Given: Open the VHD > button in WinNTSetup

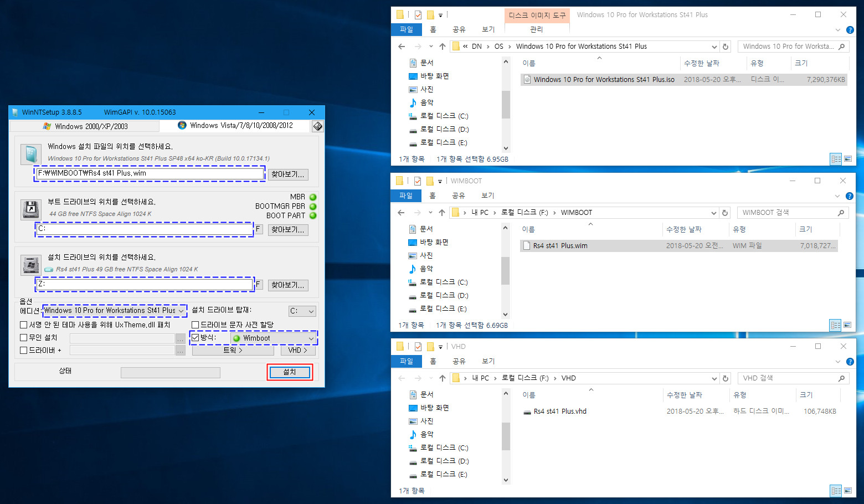Looking at the screenshot, I should pos(298,350).
